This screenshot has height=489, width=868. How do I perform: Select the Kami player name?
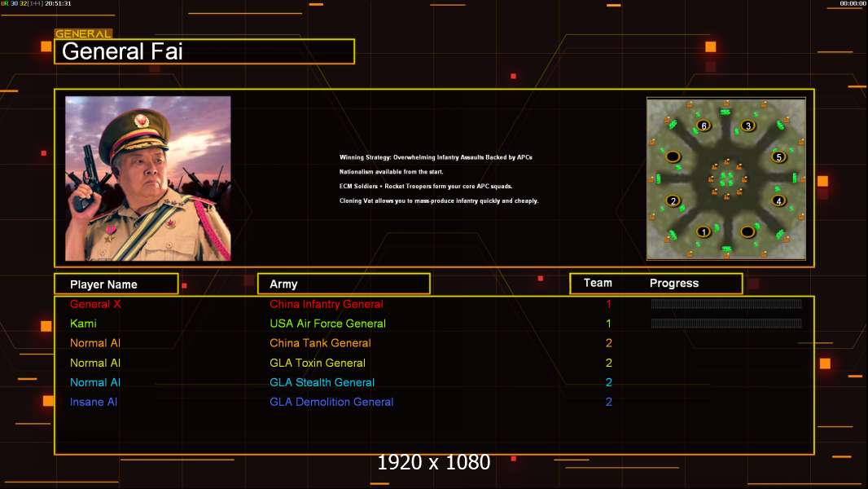tap(83, 324)
